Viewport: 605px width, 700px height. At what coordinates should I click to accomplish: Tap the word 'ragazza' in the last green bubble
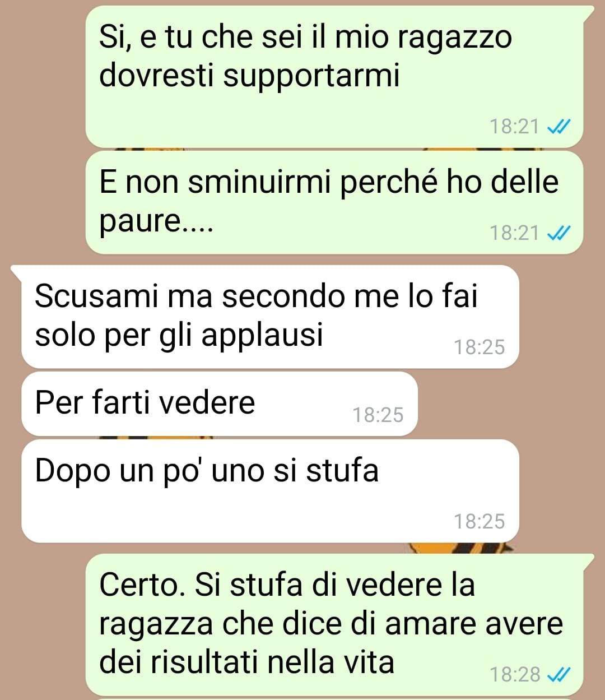click(156, 625)
